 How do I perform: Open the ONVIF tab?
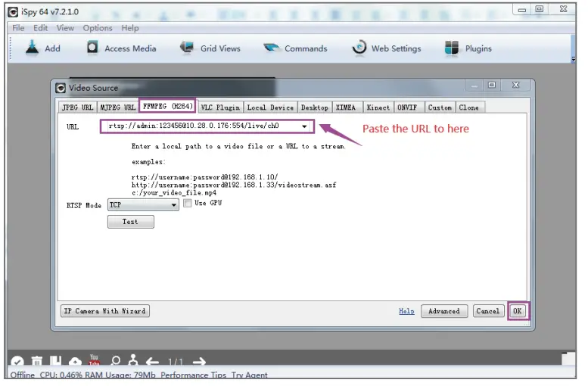click(408, 107)
